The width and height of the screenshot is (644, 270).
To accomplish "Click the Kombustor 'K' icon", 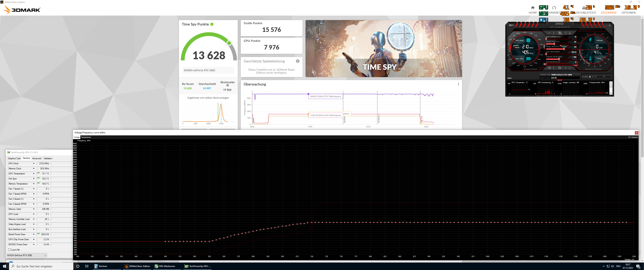I will 549,33.
